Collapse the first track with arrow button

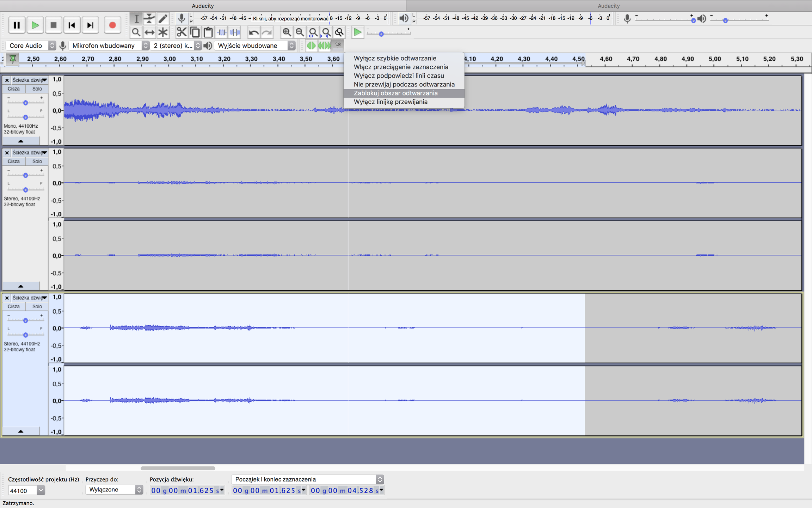(21, 141)
